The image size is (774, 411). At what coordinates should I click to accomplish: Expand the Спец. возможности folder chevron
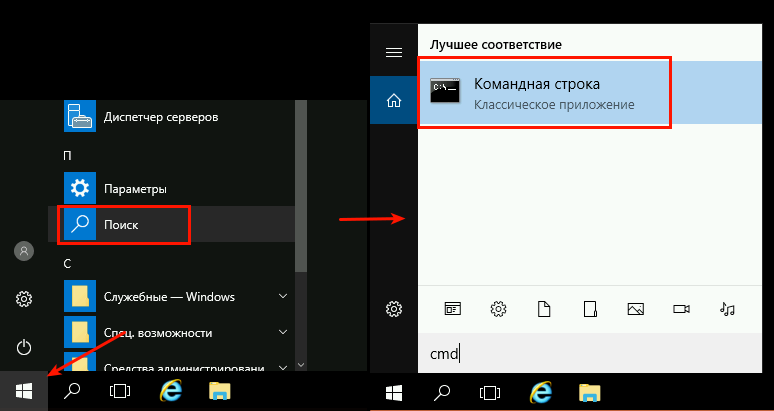tap(283, 333)
